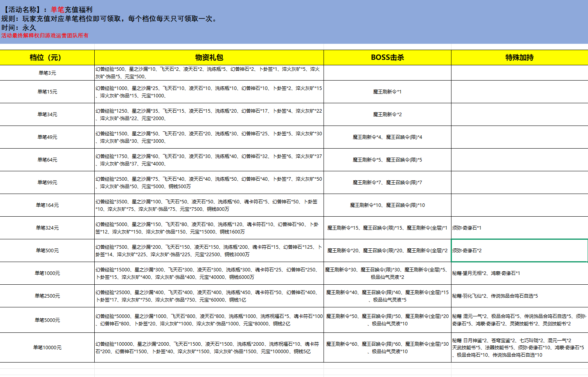Click the BOSS击杀 header cell
Viewport: 588px width, 377px height.
coord(387,57)
